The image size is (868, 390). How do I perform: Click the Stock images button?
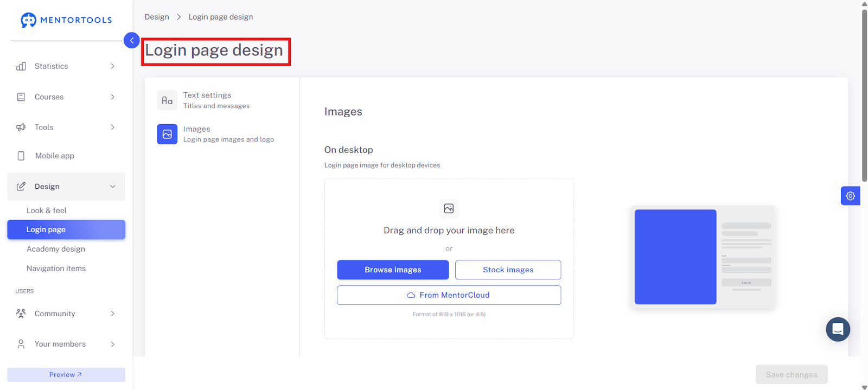(x=508, y=270)
